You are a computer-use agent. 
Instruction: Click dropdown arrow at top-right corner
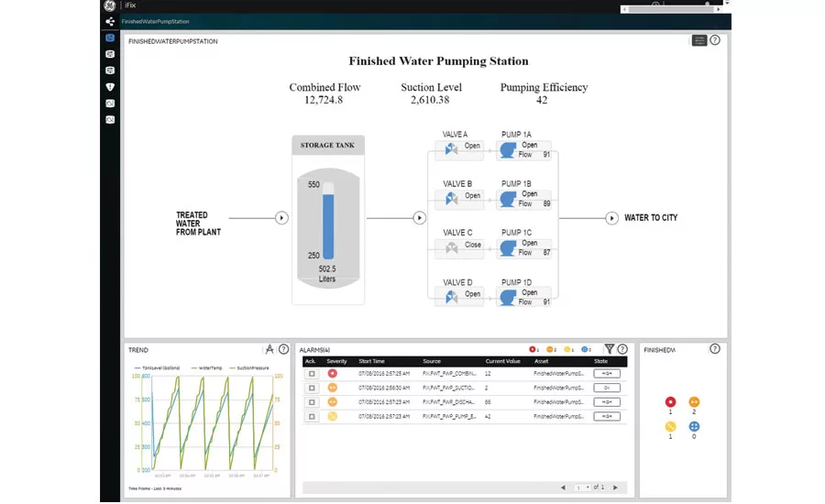pyautogui.click(x=727, y=3)
